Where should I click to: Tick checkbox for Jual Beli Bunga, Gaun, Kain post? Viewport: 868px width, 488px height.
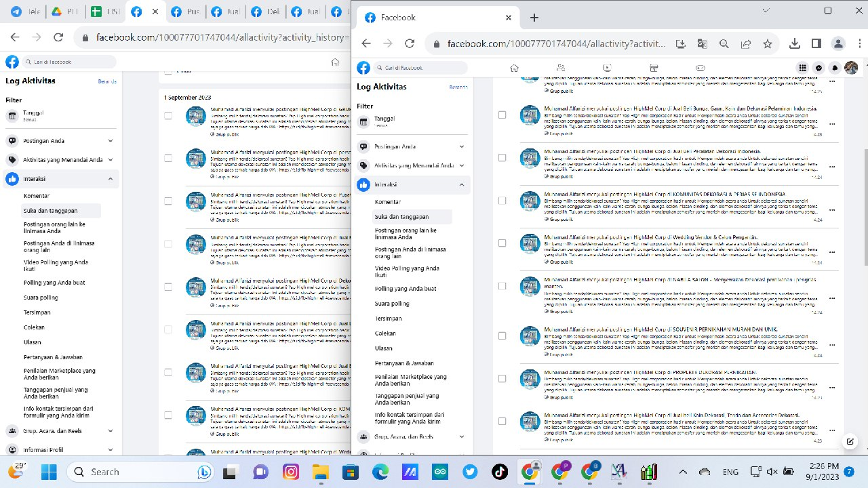[x=502, y=115]
